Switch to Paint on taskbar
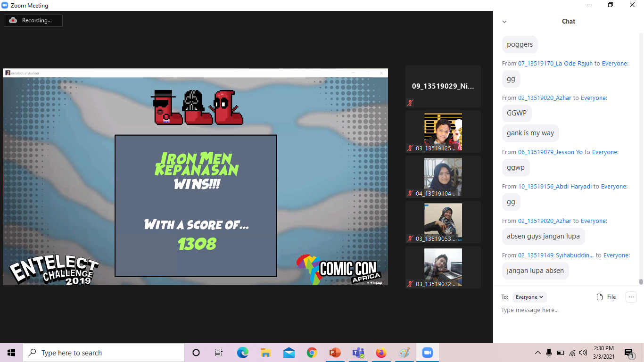The image size is (644, 362). 405,353
